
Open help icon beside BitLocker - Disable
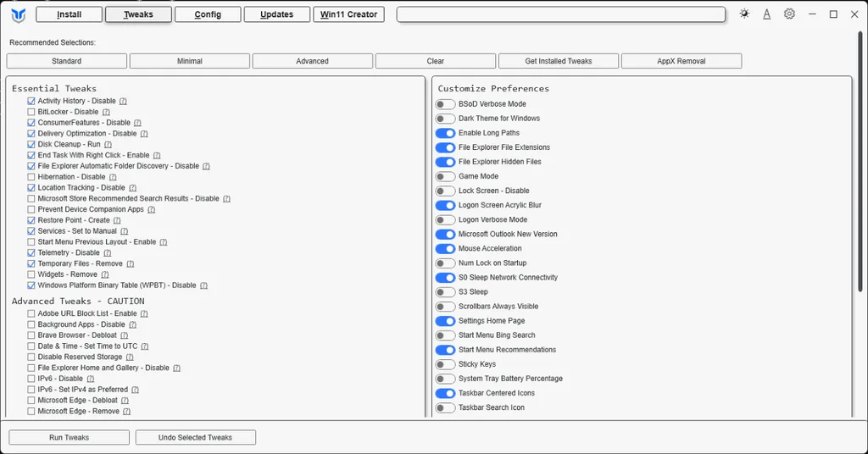point(106,113)
